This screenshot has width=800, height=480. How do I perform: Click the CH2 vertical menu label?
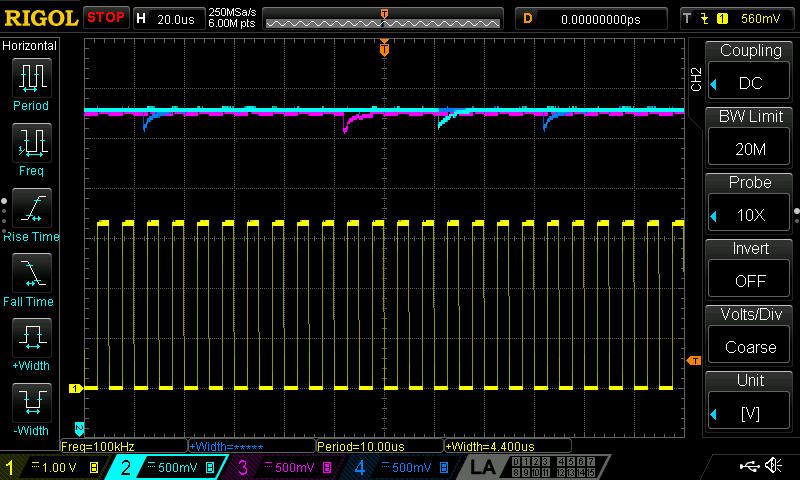coord(696,79)
